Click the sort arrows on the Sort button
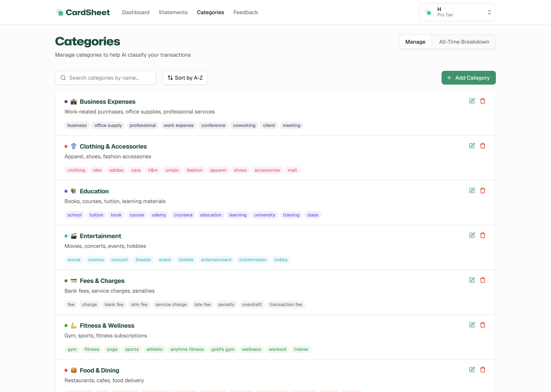 point(170,77)
